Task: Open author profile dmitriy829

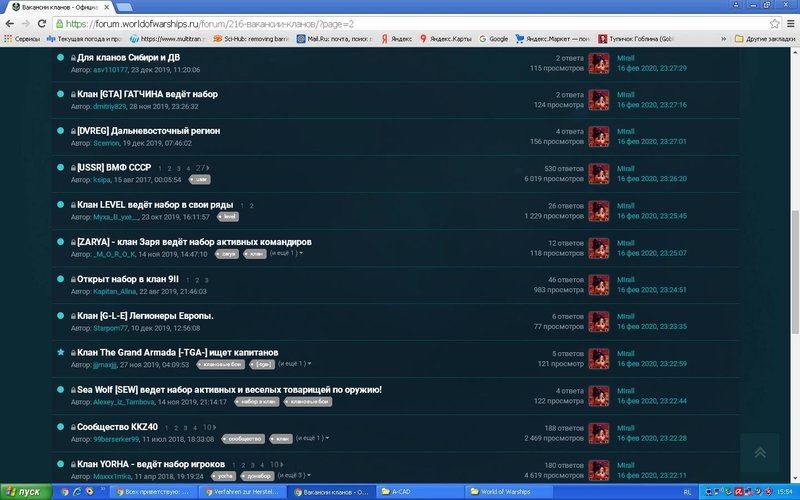Action: 109,107
